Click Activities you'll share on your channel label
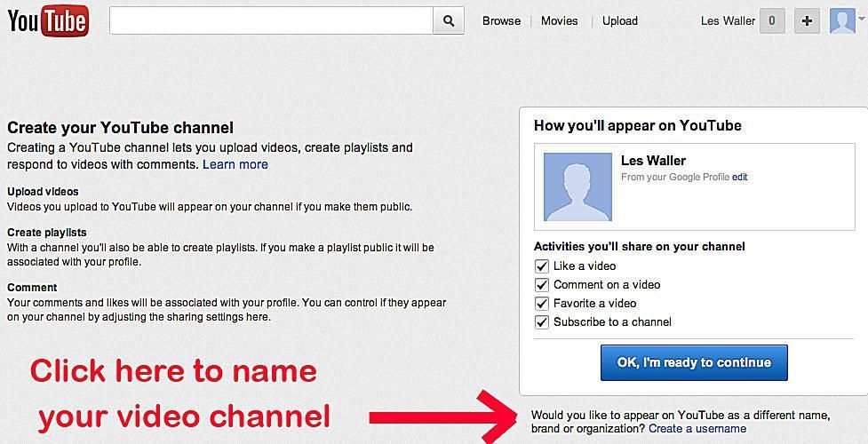This screenshot has height=444, width=868. point(640,246)
